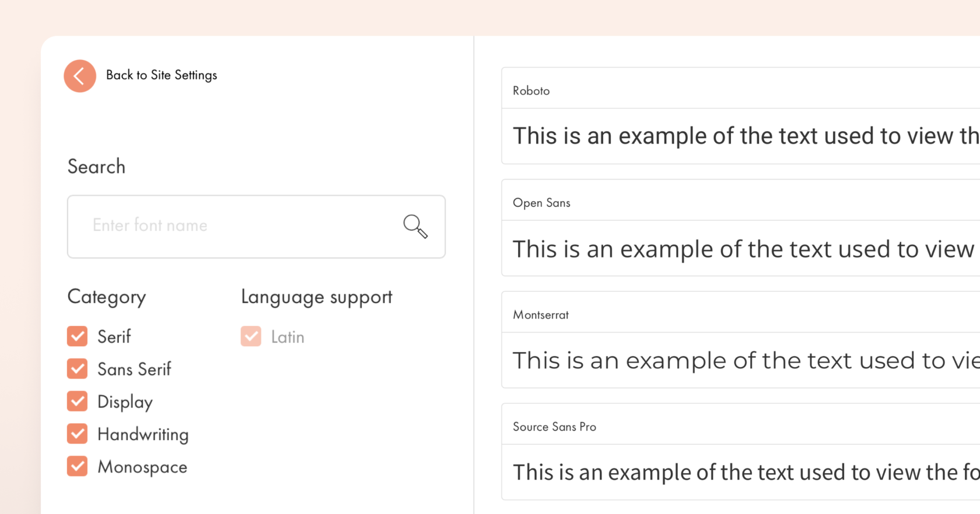Click the Latin label text

click(288, 337)
